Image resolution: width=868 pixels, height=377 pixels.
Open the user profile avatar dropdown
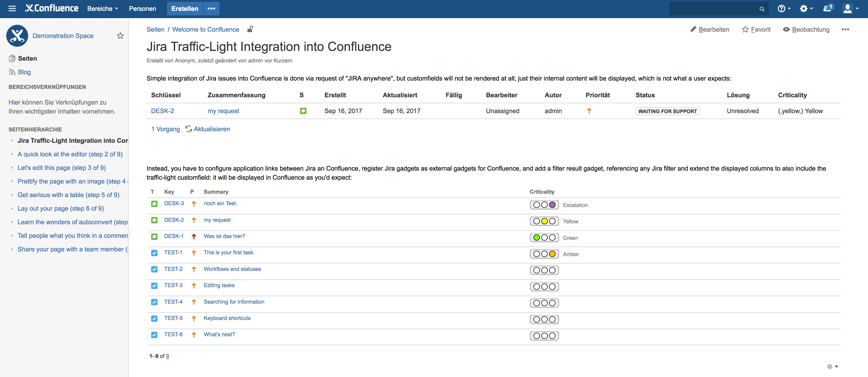click(850, 8)
